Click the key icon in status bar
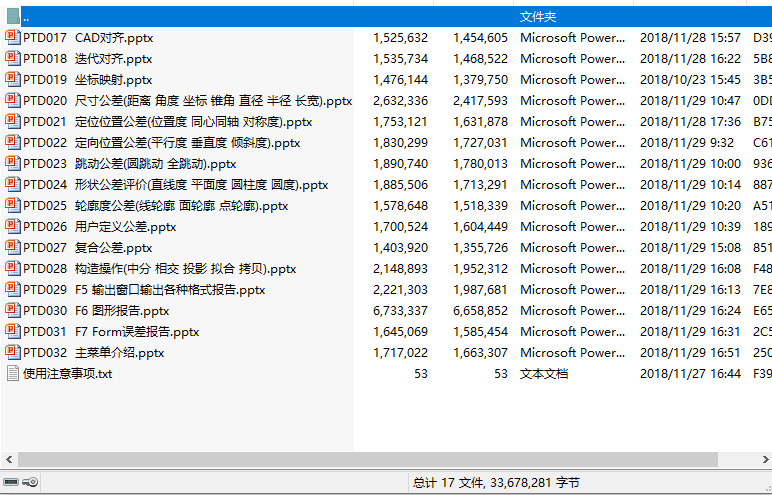 point(30,482)
